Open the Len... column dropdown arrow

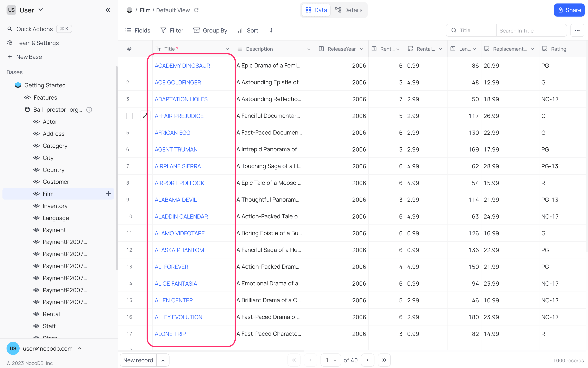tap(474, 49)
